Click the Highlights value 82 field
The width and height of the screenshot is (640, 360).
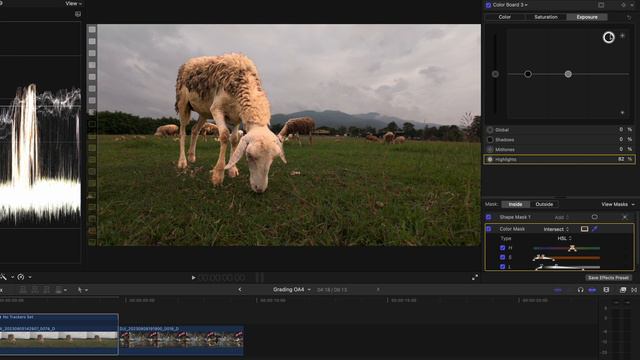621,159
